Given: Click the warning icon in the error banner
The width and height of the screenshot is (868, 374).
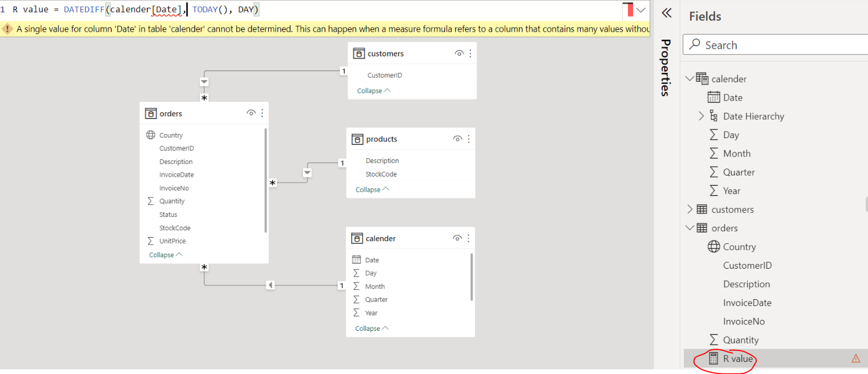Looking at the screenshot, I should click(7, 29).
